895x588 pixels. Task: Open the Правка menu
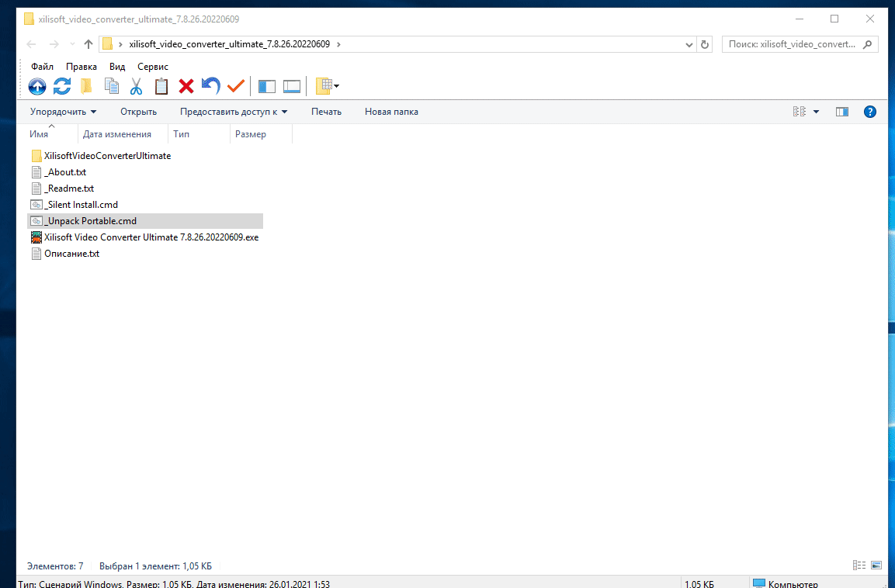81,67
